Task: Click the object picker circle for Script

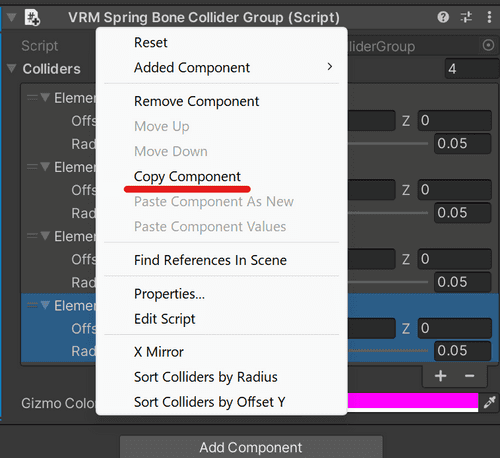Action: [488, 45]
